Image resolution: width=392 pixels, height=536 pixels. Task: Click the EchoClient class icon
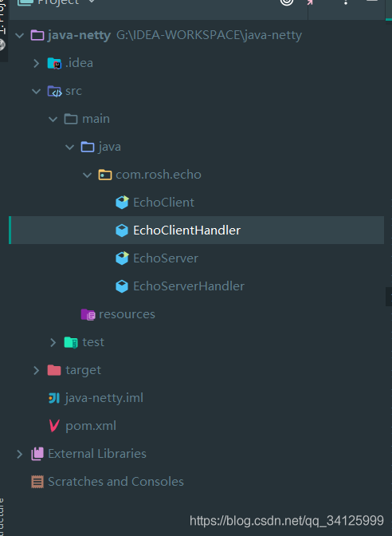pos(122,203)
